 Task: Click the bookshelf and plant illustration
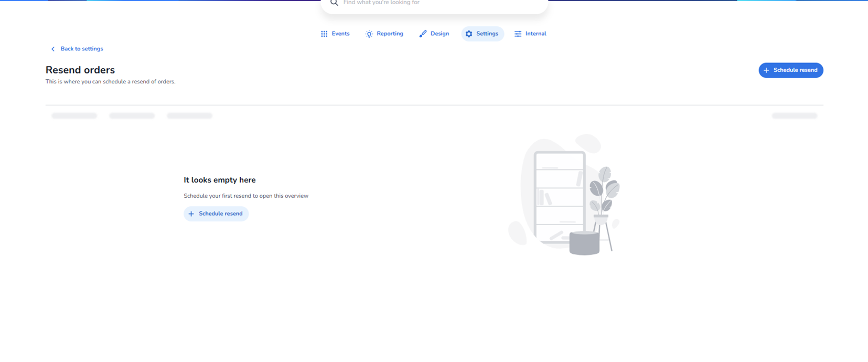(x=565, y=195)
